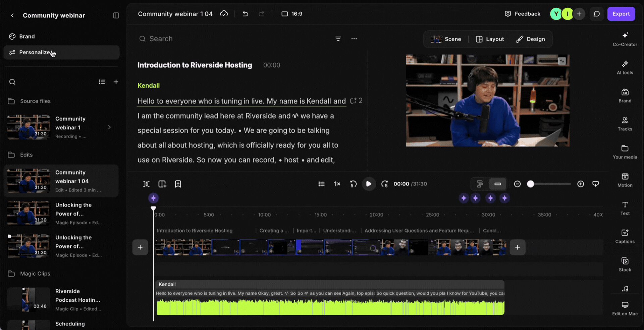The width and height of the screenshot is (644, 330).
Task: Collapse the left sidebar panel
Action: (x=116, y=15)
